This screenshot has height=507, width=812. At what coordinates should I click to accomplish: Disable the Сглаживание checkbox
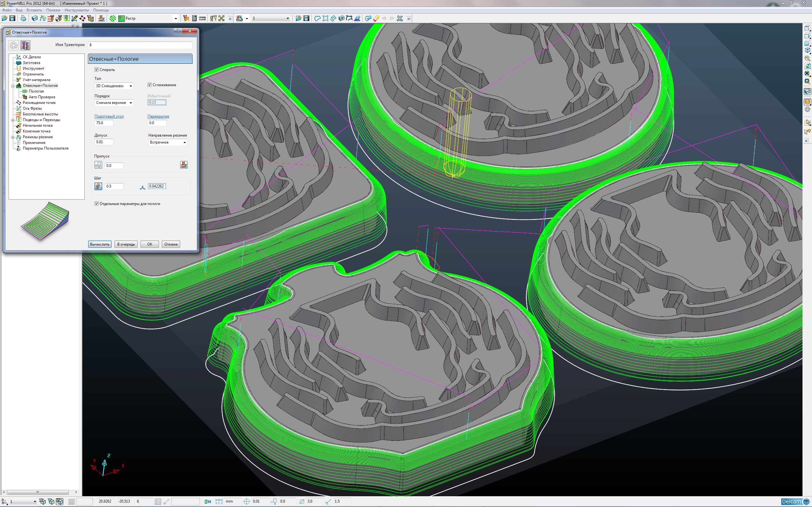[150, 85]
